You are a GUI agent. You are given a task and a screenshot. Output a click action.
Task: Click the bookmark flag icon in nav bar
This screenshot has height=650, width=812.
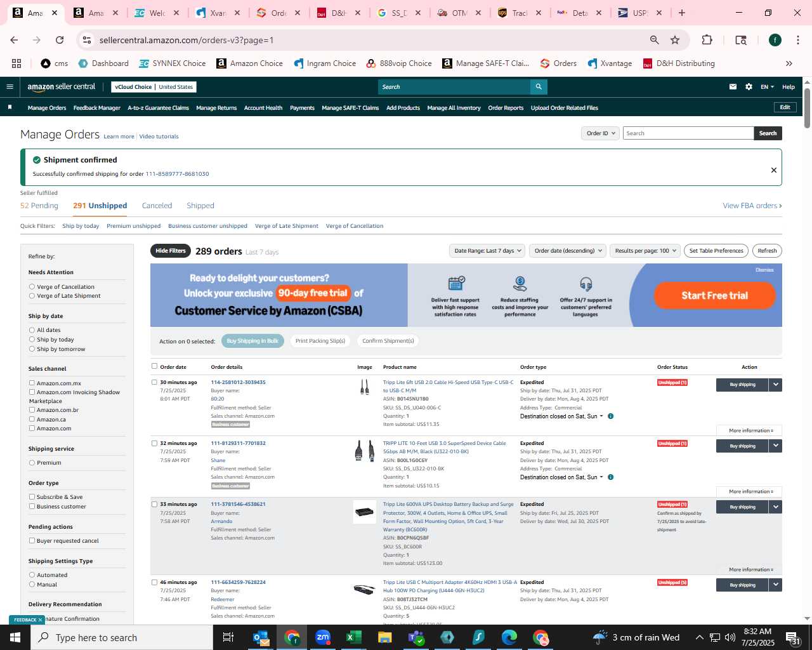pyautogui.click(x=10, y=107)
